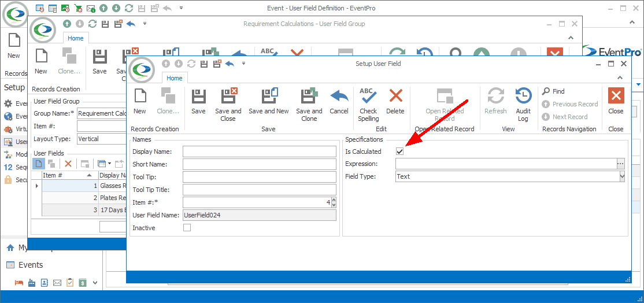Click refresh icon in User Field Group quick access

[x=92, y=24]
